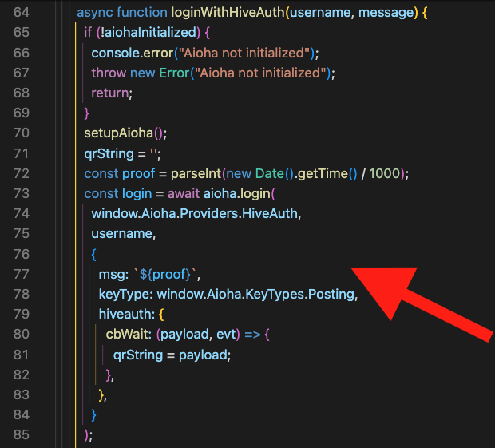This screenshot has height=448, width=495.
Task: Click the closing ');' on line 85
Action: [x=89, y=435]
